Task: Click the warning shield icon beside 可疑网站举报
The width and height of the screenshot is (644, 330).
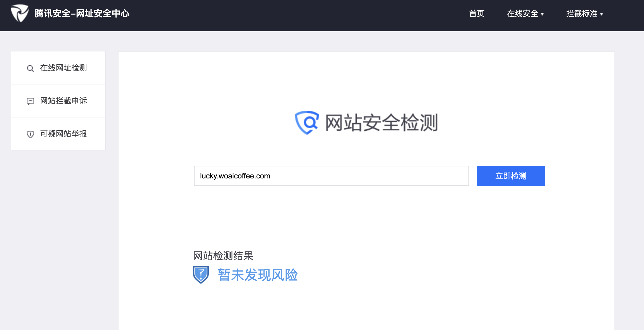Action: tap(30, 134)
